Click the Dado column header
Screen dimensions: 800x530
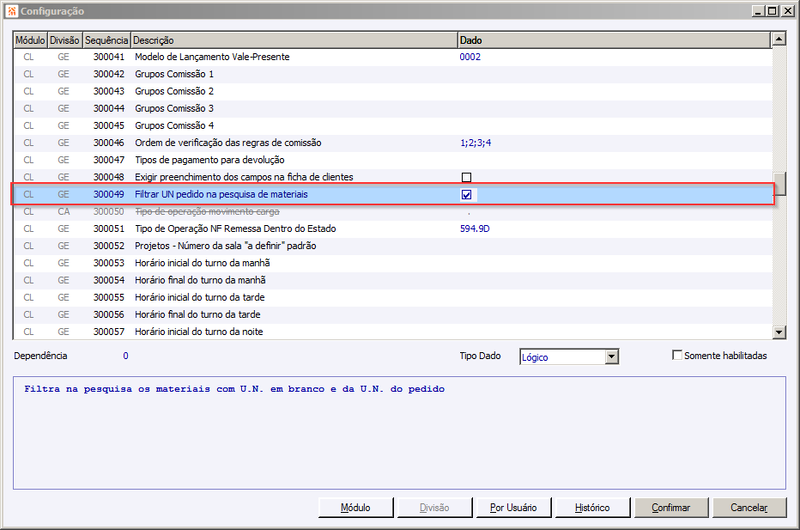pyautogui.click(x=614, y=40)
